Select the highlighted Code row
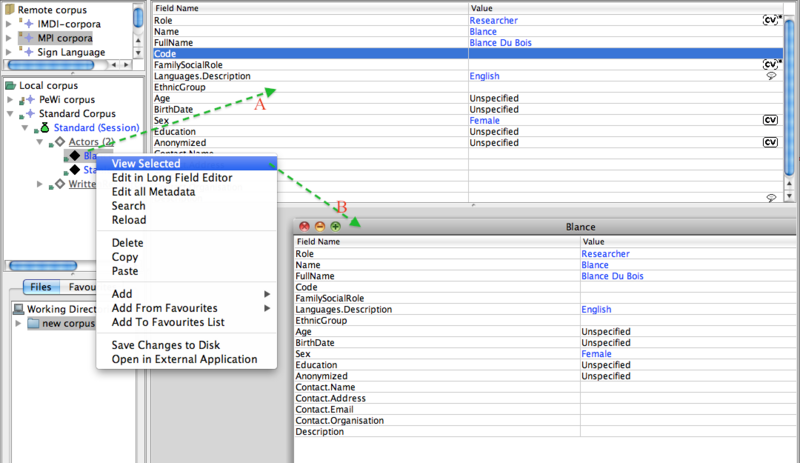The image size is (800, 463). 468,54
